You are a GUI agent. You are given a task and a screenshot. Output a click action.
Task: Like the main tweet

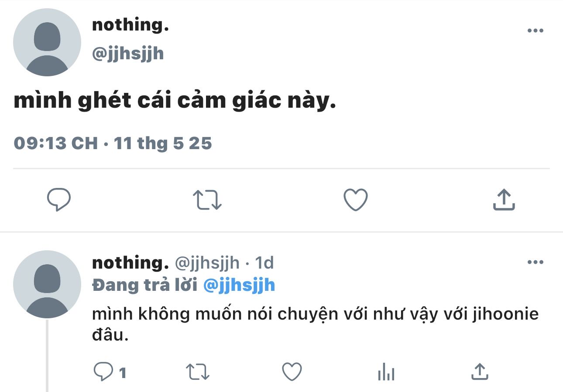pos(356,200)
